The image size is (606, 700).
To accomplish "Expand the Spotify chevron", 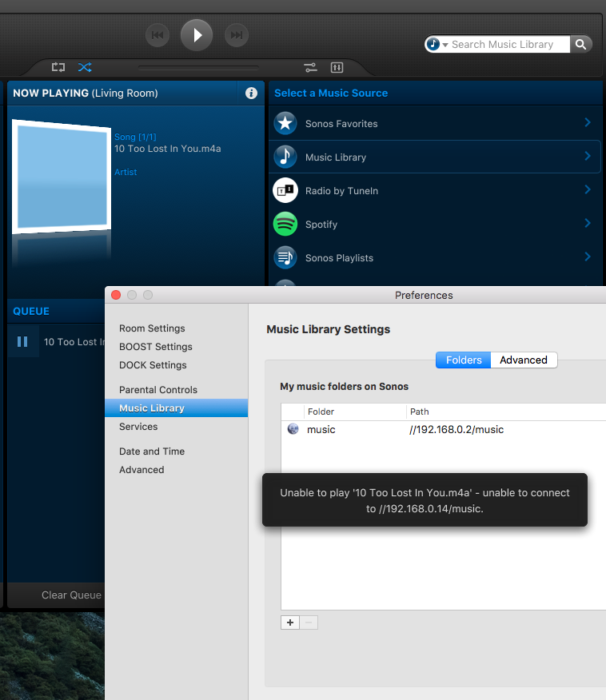I will click(x=588, y=223).
